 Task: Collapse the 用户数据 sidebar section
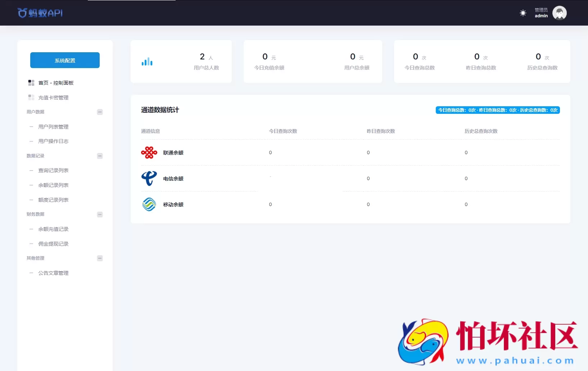pyautogui.click(x=100, y=112)
